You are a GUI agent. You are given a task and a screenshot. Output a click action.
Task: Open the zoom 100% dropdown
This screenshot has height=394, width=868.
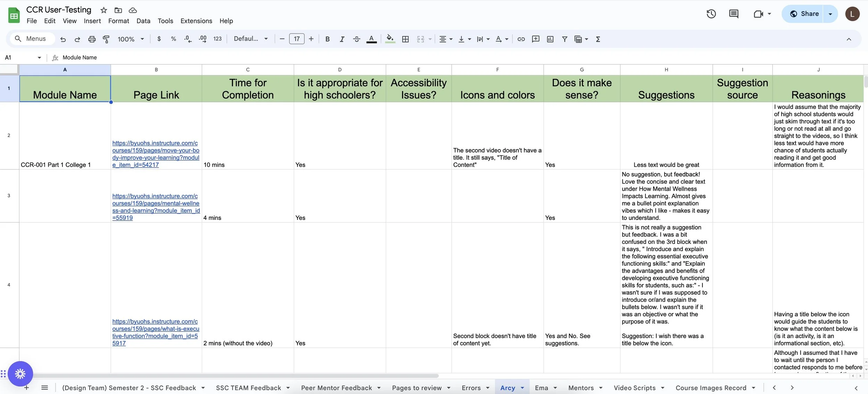click(131, 39)
